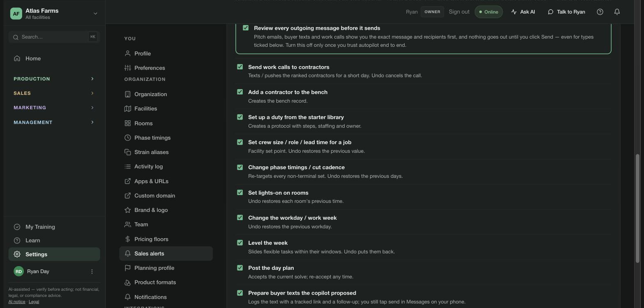Open the Sales alerts settings page
Screen dimensions: 644x308
pos(166,253)
